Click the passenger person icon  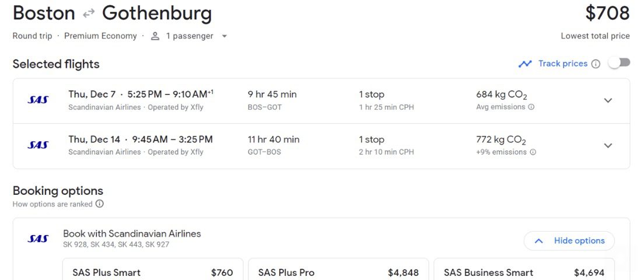(x=155, y=36)
